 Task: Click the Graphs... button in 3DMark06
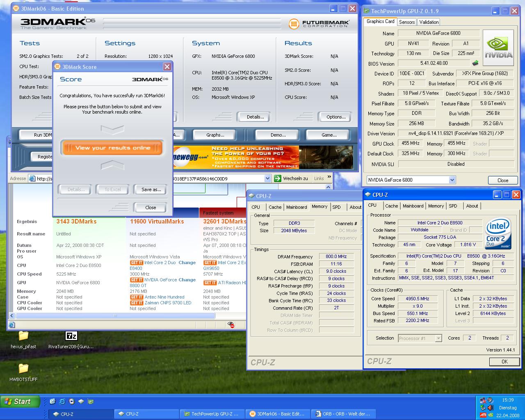(215, 135)
